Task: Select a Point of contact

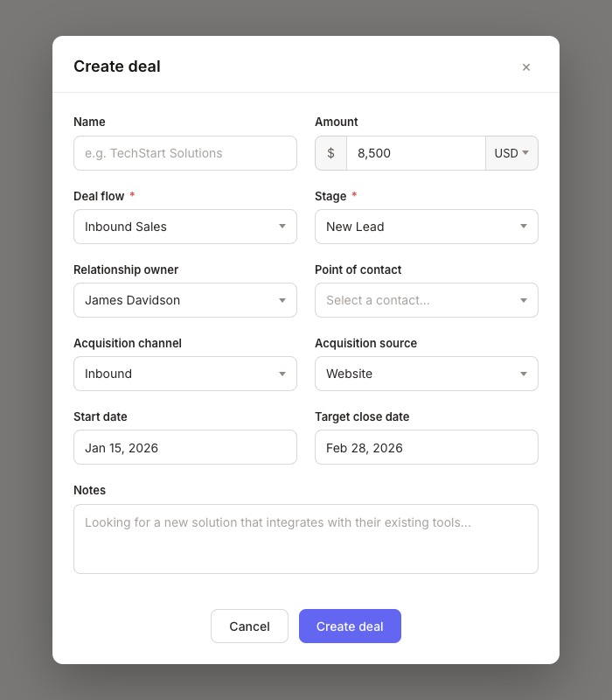Action: [427, 300]
